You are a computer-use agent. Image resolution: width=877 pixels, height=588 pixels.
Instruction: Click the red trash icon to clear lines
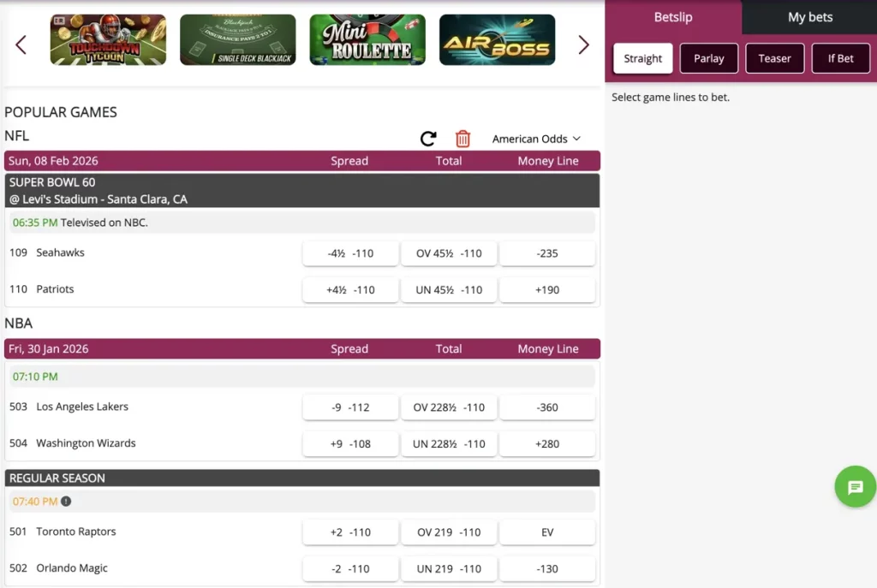[x=463, y=138]
